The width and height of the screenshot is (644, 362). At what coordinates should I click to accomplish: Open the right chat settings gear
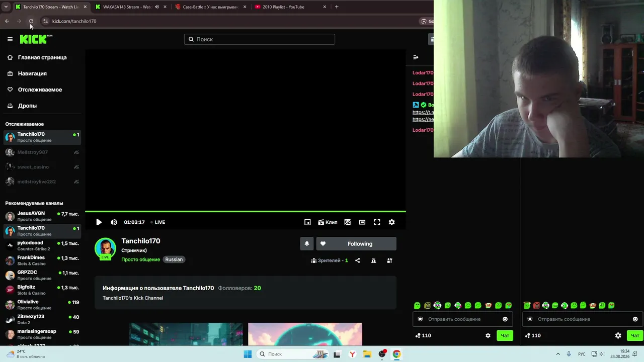click(x=618, y=335)
